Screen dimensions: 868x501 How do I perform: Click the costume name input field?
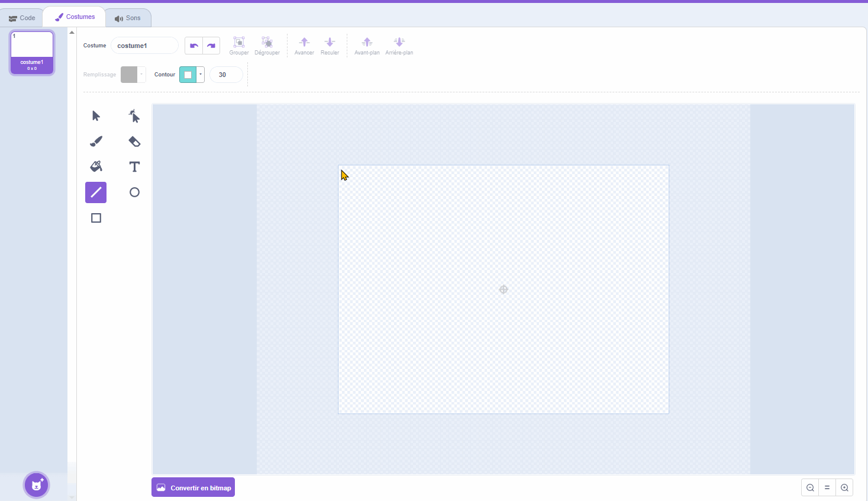(x=144, y=46)
